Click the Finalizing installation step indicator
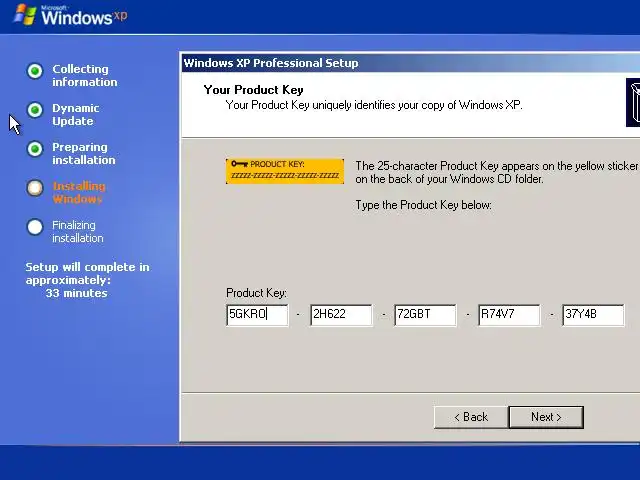 35,227
